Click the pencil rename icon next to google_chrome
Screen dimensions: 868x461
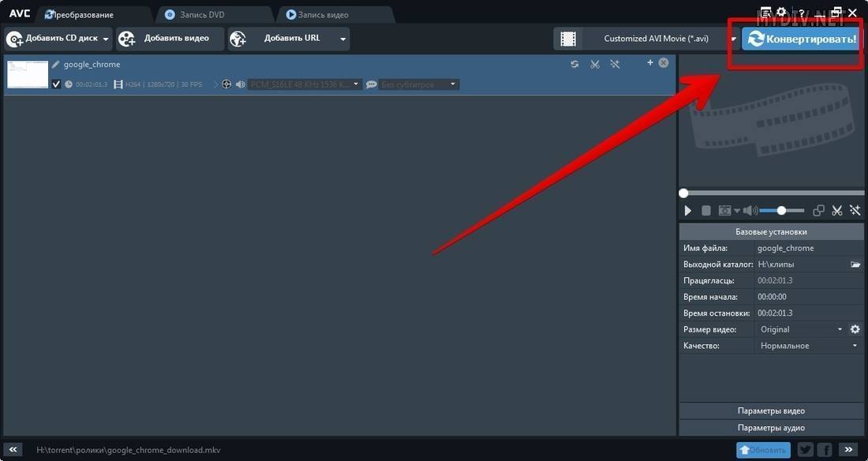pos(55,65)
